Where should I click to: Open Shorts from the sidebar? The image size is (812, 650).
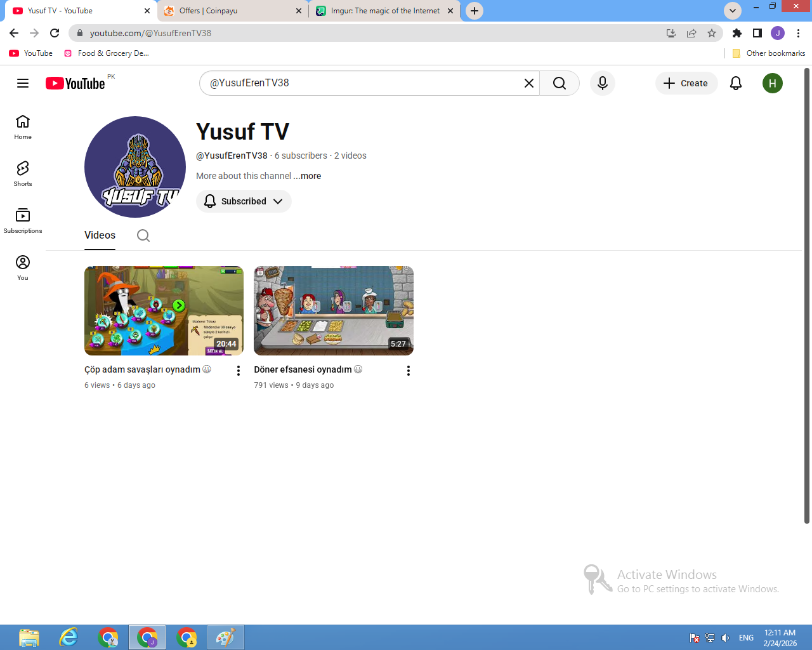click(23, 174)
